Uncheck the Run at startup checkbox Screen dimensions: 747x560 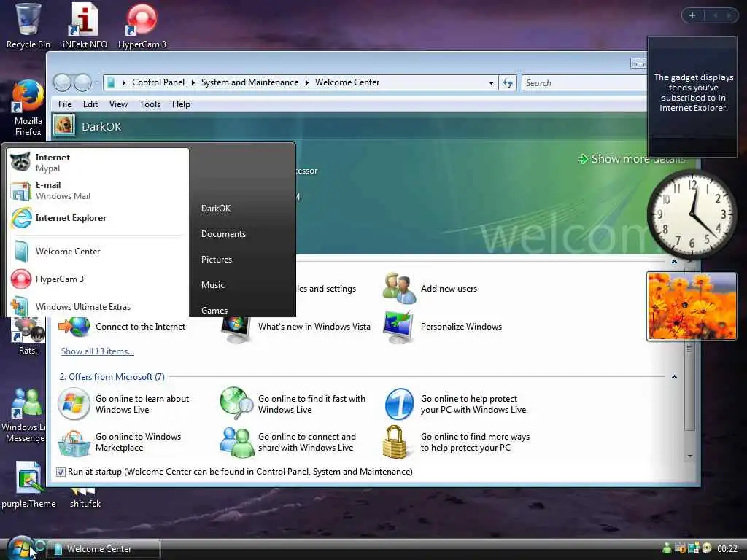coord(61,472)
